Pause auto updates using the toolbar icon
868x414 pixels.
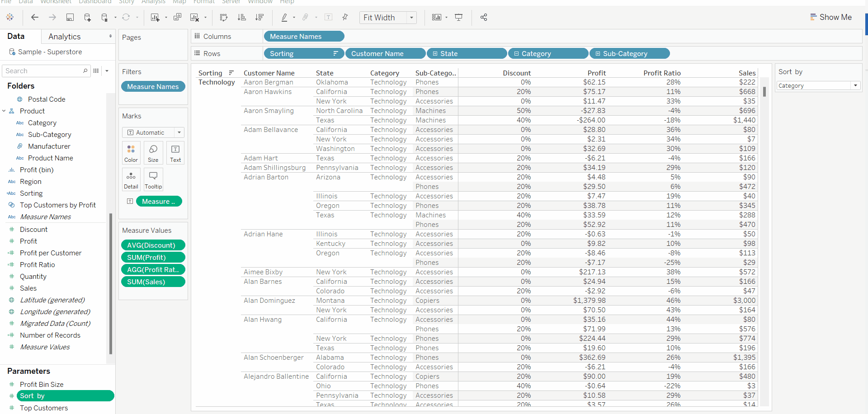(104, 17)
